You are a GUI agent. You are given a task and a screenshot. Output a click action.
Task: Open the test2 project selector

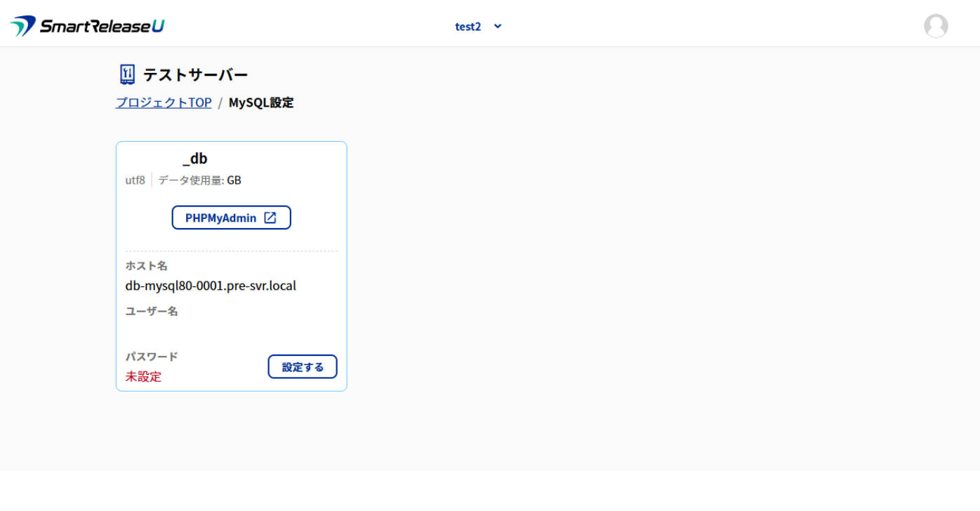click(x=468, y=27)
